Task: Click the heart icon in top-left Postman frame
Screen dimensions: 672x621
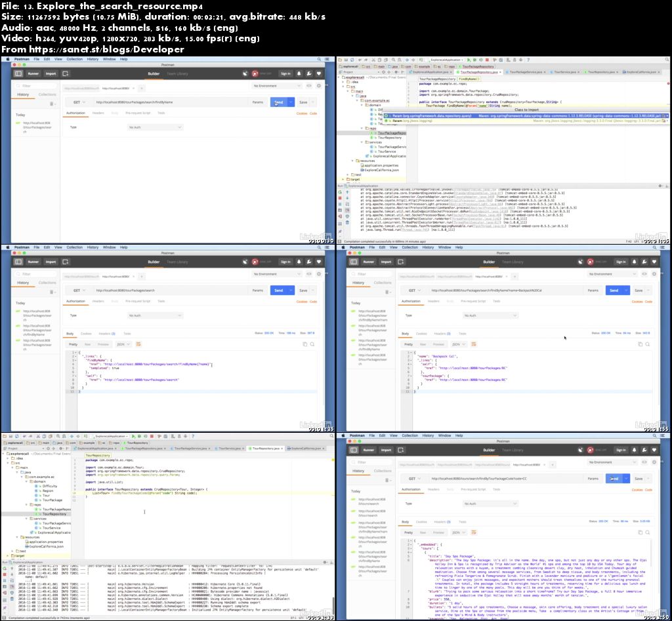Action: click(318, 73)
